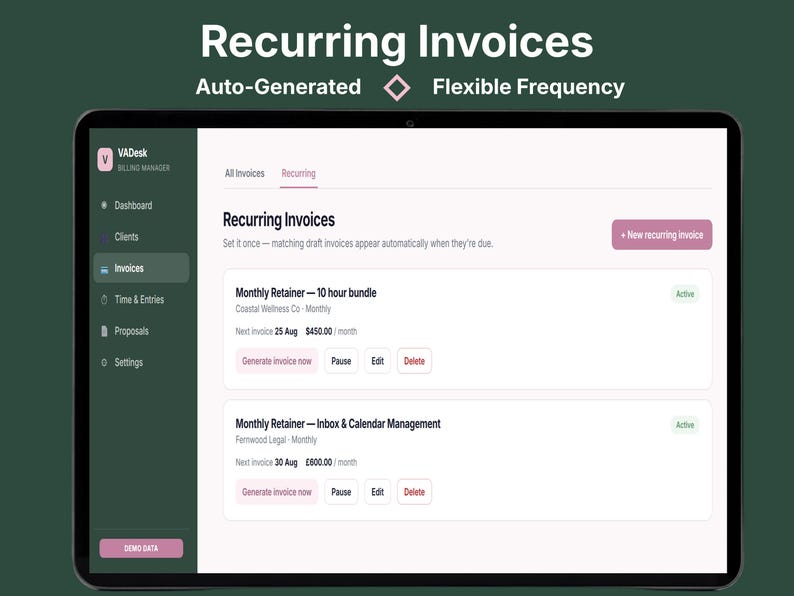This screenshot has width=794, height=596.
Task: Click the 'Fernwood Legal · Monthly' text
Action: coord(276,440)
